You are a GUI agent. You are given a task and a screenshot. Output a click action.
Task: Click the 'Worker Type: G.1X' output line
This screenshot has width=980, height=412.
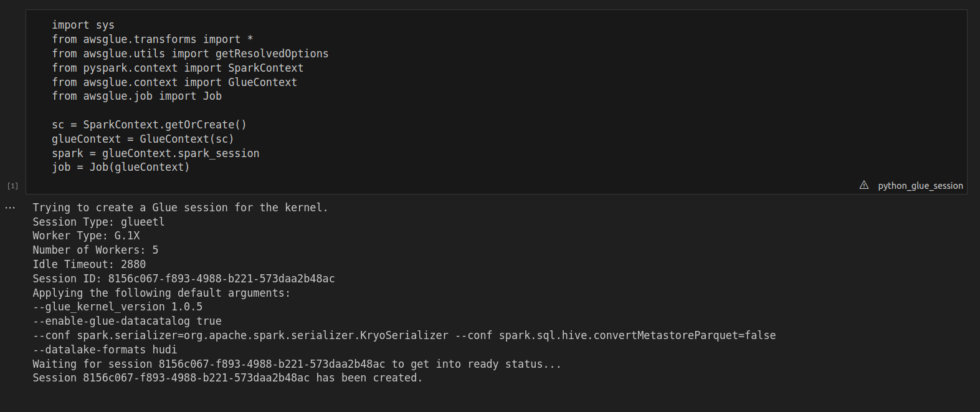pyautogui.click(x=86, y=236)
